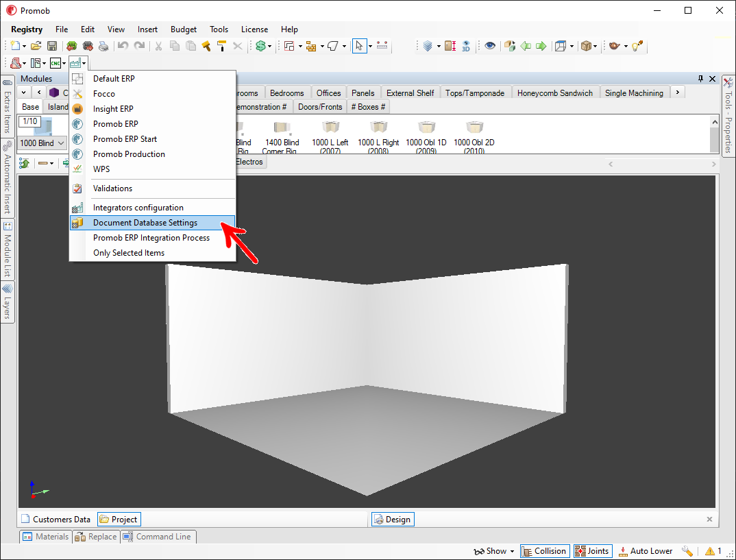Select the 1000 L Left (2007) module thumbnail
This screenshot has width=736, height=560.
coord(330,136)
